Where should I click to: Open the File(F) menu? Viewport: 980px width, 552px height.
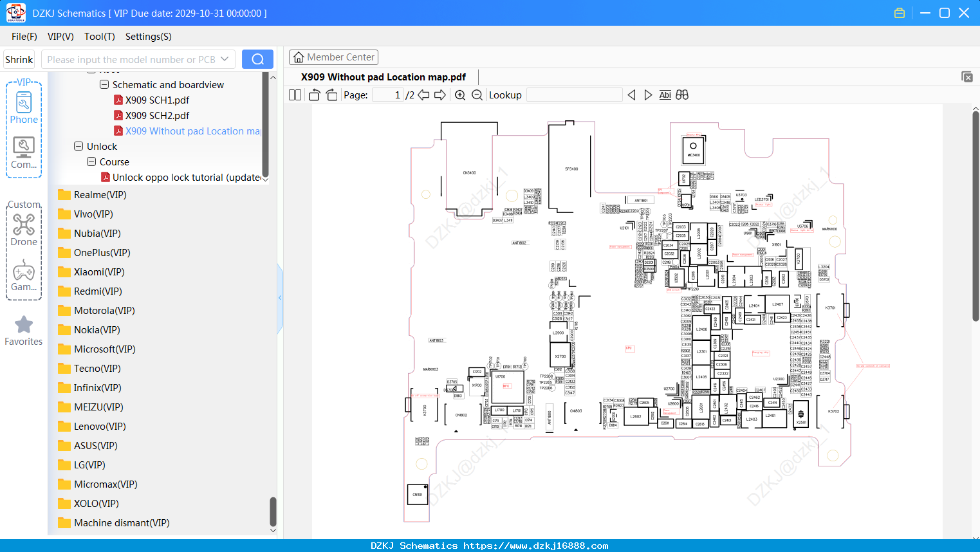[x=24, y=37]
